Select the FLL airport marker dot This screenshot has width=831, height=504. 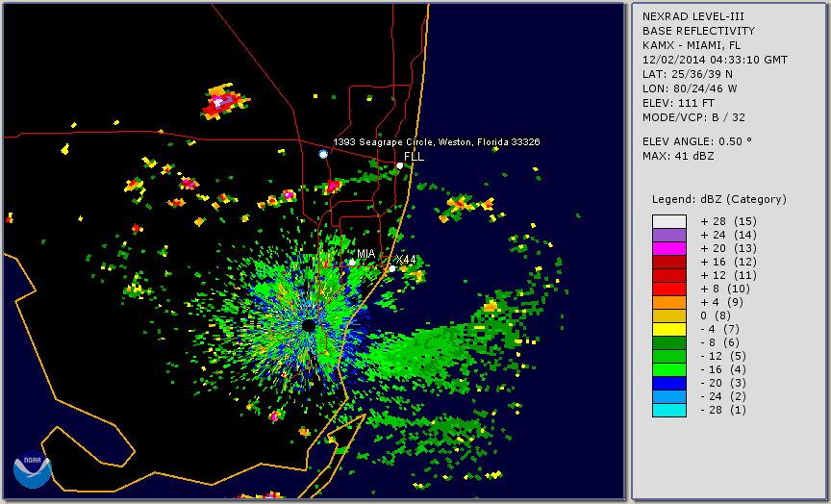pyautogui.click(x=399, y=165)
